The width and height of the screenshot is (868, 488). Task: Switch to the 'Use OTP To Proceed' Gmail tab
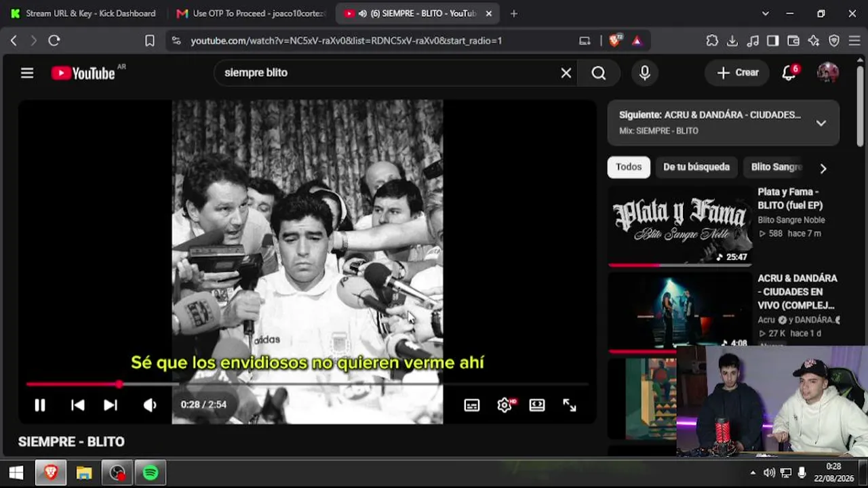click(x=252, y=14)
